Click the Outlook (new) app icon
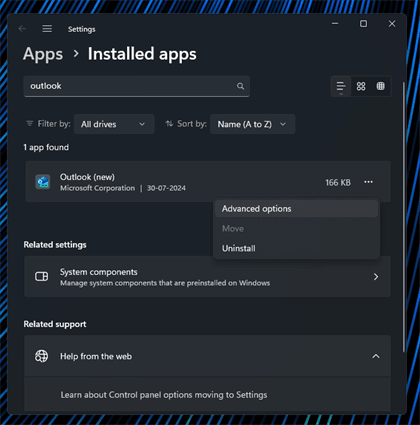This screenshot has width=420, height=425. pos(43,182)
